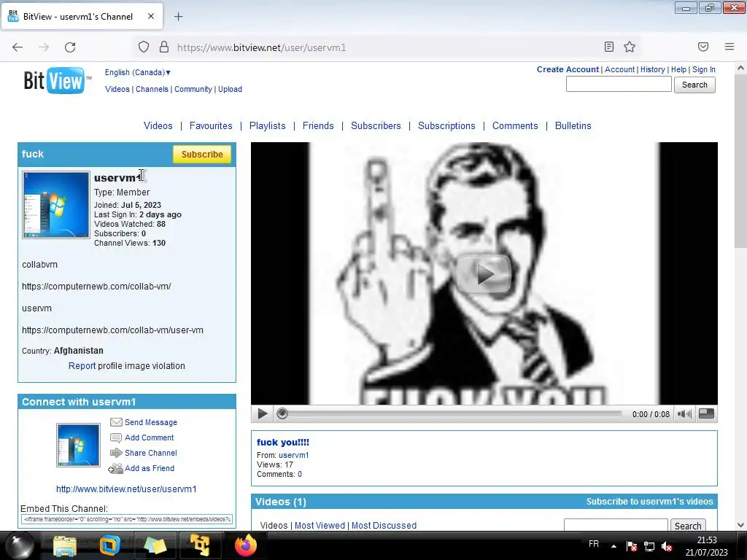Open the Favourites tab
This screenshot has height=560, width=747.
pos(211,125)
